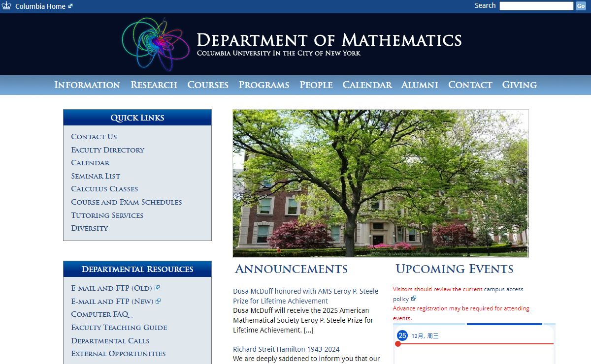This screenshot has width=591, height=364.
Task: Click the colorful Department of Mathematics logo
Action: click(156, 44)
